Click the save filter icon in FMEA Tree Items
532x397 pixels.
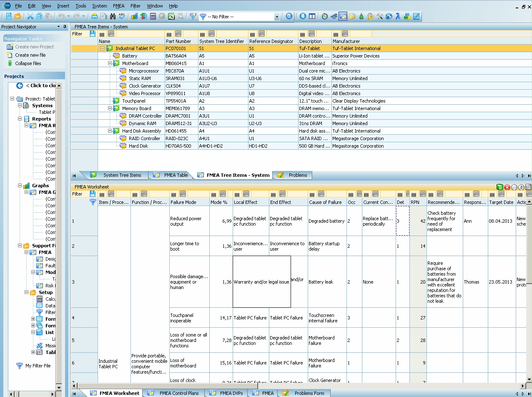[93, 34]
